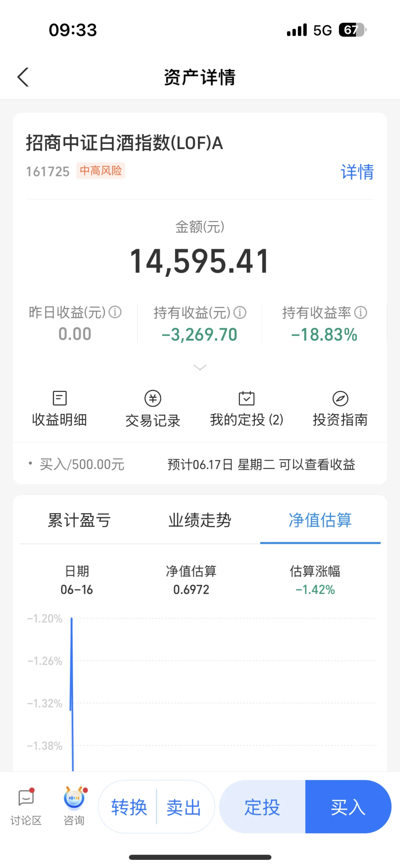Tap the info icon beside 昨日收益(元)

tap(115, 312)
